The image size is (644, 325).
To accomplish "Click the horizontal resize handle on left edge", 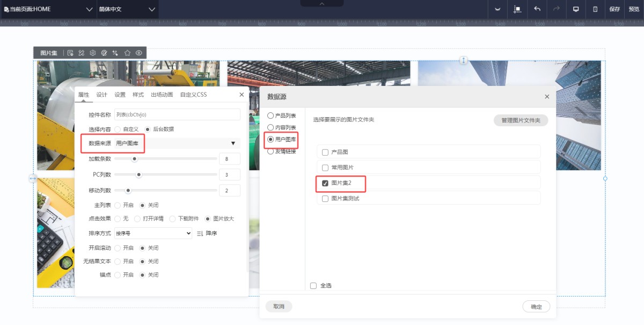I will pos(33,178).
